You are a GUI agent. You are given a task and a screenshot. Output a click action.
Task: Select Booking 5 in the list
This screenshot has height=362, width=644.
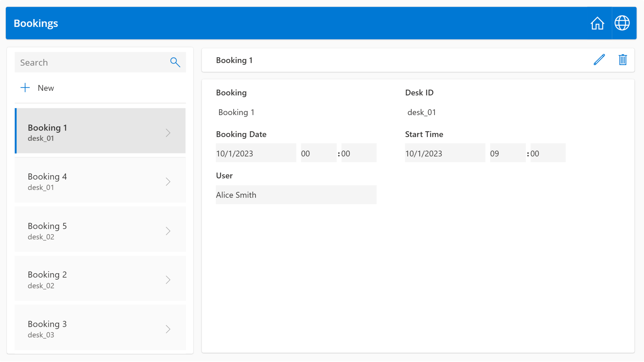[100, 229]
